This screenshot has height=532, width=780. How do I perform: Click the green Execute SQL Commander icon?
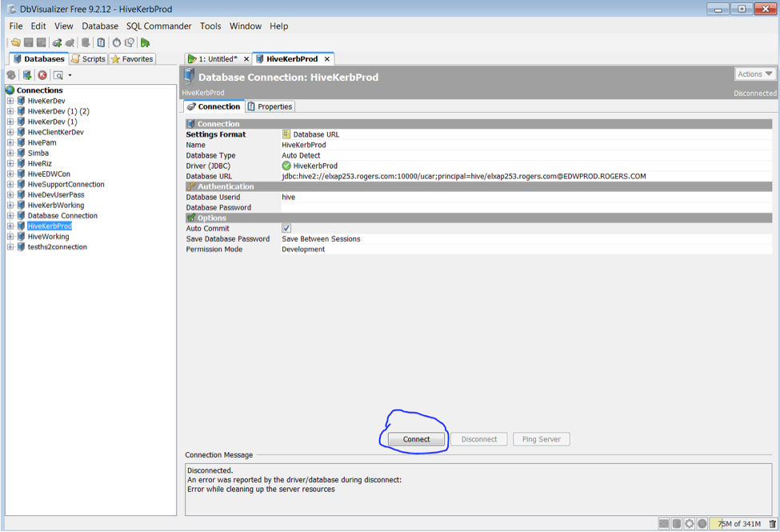(145, 42)
